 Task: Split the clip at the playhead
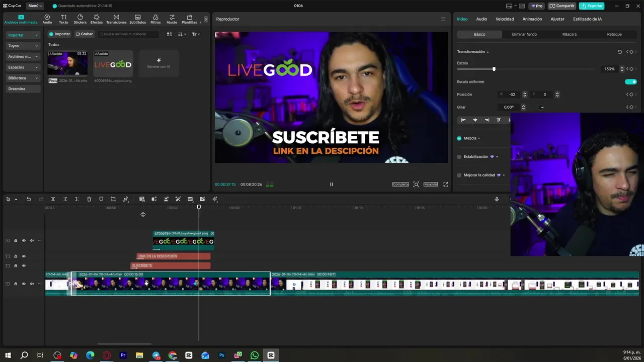click(x=53, y=199)
